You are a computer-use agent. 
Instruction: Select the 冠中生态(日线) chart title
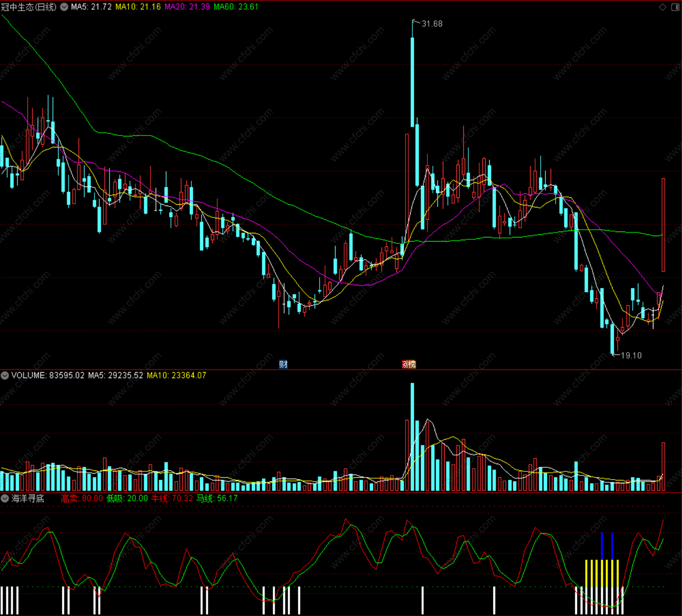[x=29, y=7]
